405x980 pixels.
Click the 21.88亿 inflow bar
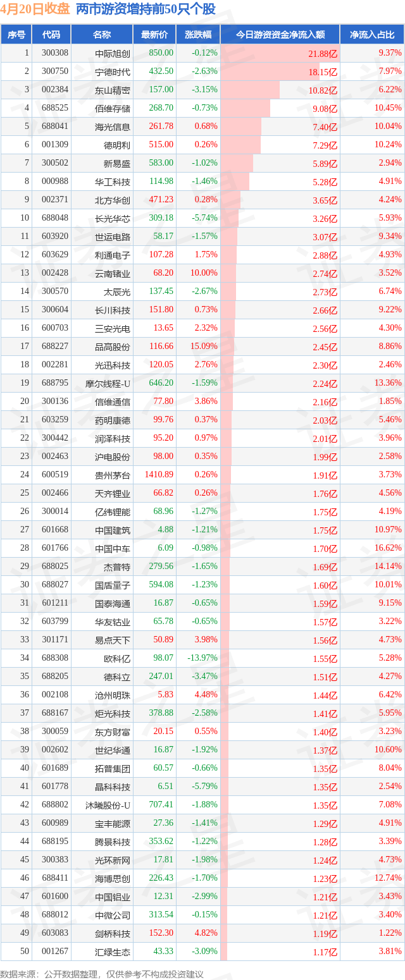coord(280,53)
